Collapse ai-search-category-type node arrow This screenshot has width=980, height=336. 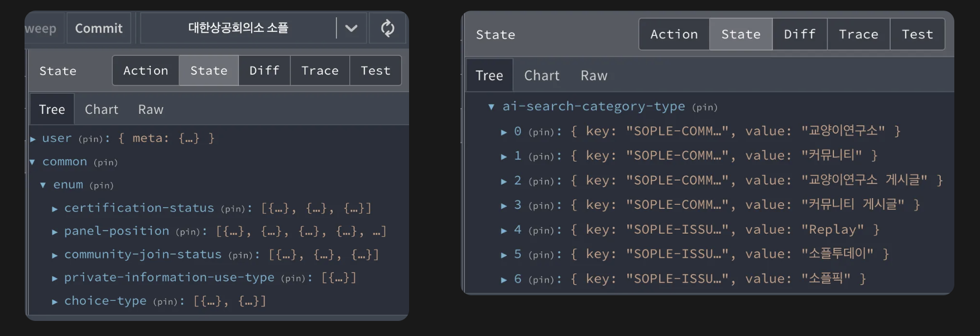[x=491, y=107]
